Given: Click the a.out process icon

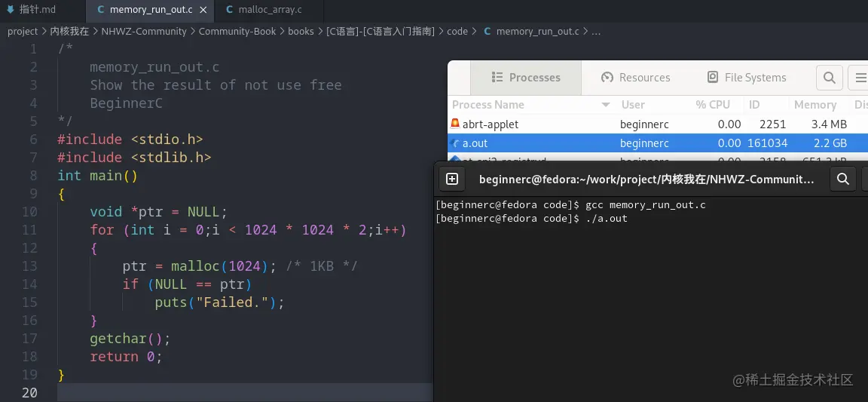Looking at the screenshot, I should point(455,143).
